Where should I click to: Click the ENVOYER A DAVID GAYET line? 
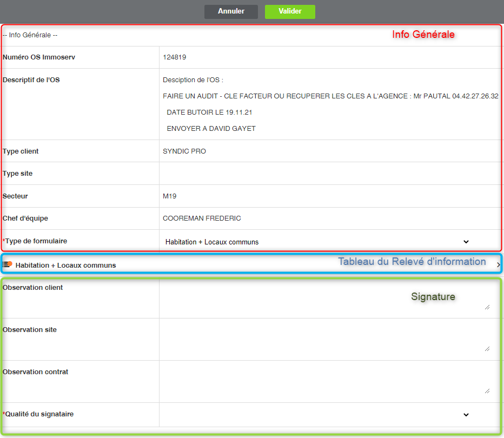(211, 129)
